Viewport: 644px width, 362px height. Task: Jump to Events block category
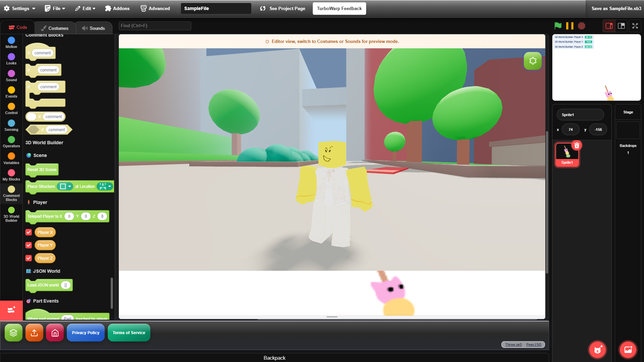[x=11, y=92]
